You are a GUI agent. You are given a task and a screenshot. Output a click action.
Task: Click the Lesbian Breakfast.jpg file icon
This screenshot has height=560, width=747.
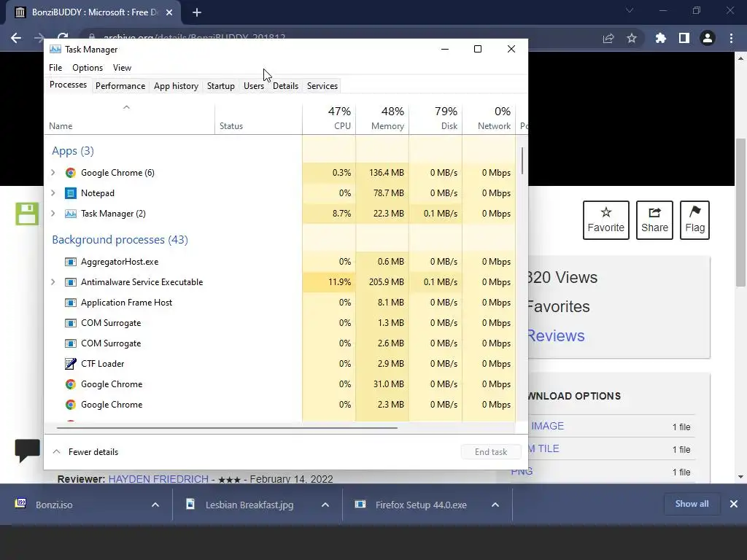(190, 504)
